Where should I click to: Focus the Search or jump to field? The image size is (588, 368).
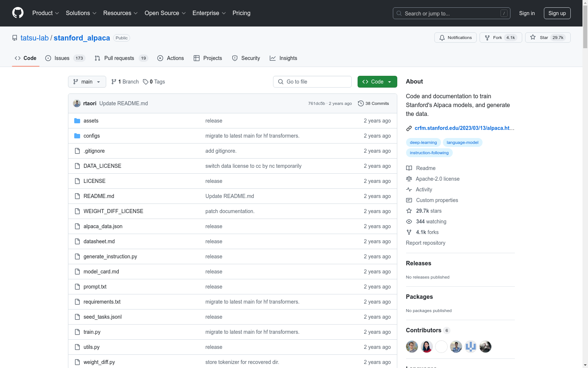(x=452, y=13)
